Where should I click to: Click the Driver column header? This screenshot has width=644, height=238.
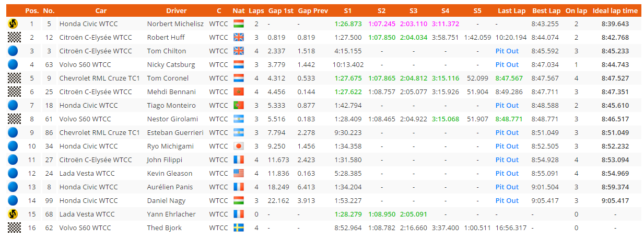pos(177,11)
